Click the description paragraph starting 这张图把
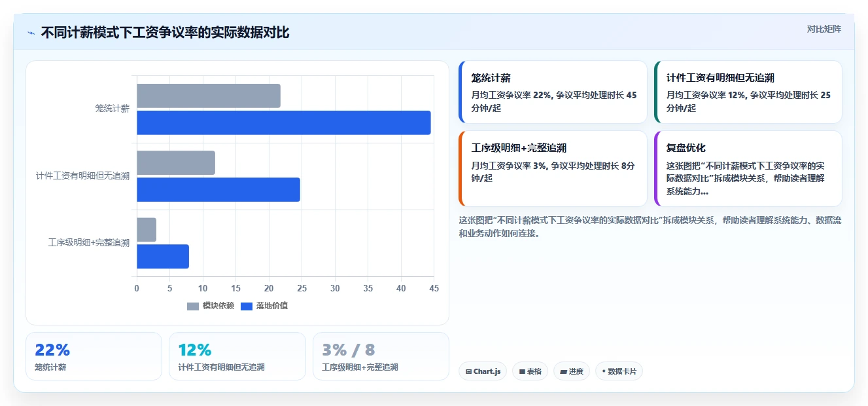Image resolution: width=868 pixels, height=406 pixels. 650,227
